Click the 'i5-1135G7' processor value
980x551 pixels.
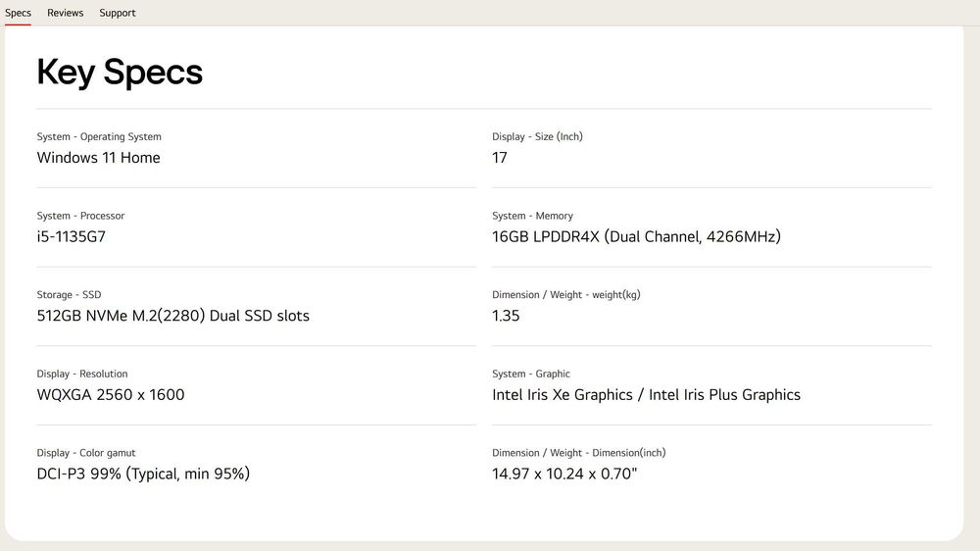point(72,236)
